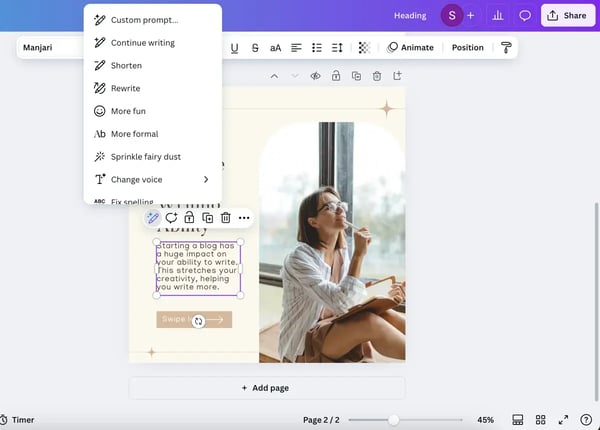Viewport: 600px width, 430px height.
Task: Open the help question mark icon
Action: click(586, 420)
